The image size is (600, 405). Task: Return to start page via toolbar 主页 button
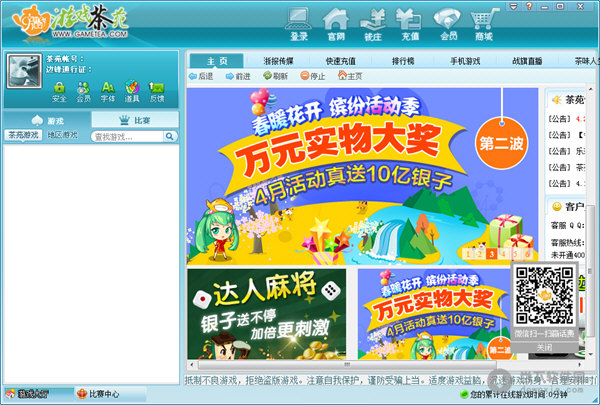click(x=350, y=76)
